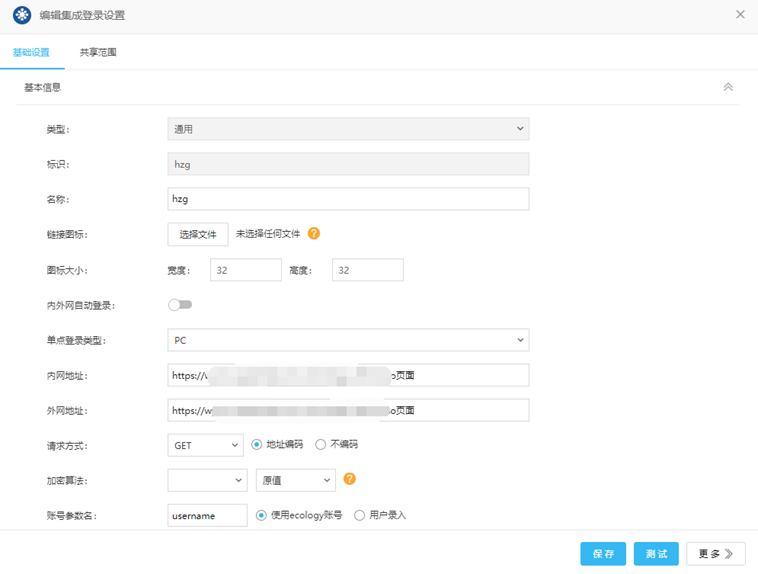
Task: Select the 用户录入 radio button
Action: (359, 515)
